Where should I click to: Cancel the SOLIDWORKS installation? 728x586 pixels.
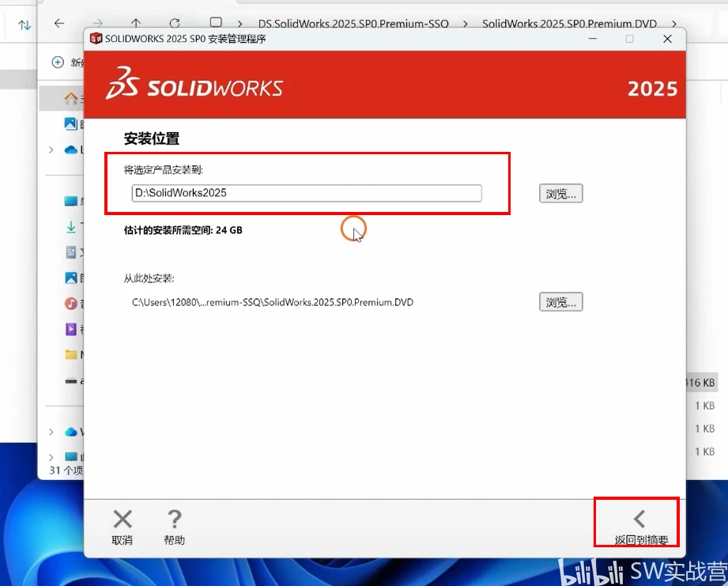(123, 527)
